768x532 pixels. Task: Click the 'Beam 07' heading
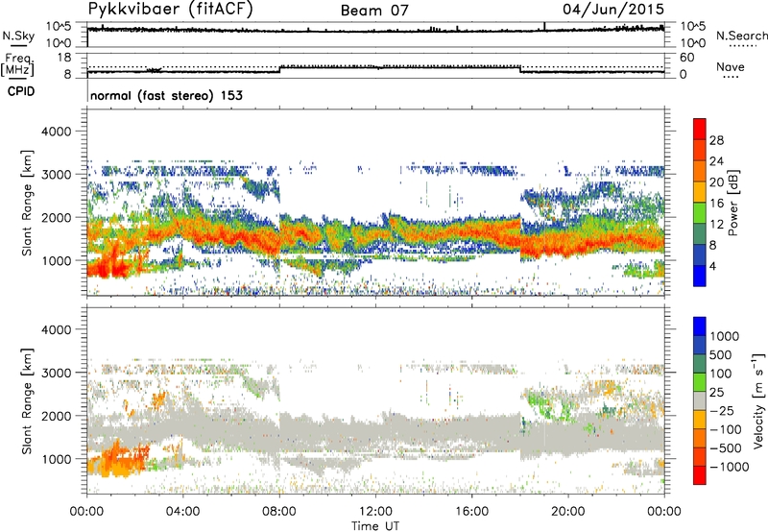(x=374, y=11)
